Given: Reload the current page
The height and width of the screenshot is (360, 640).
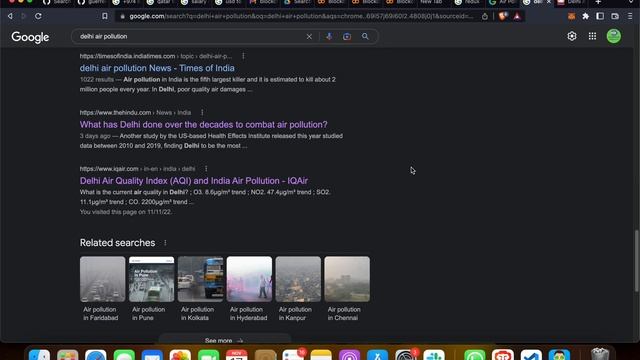Looking at the screenshot, I should tap(38, 16).
